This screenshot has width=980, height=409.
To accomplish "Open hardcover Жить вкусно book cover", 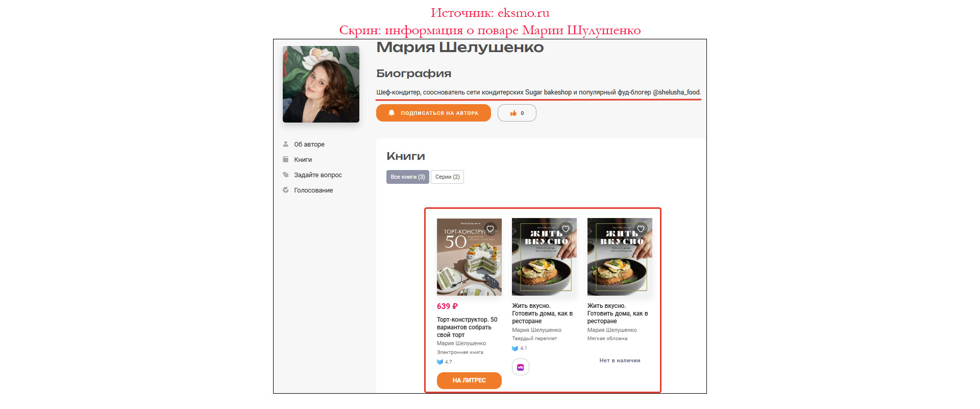I will point(544,257).
